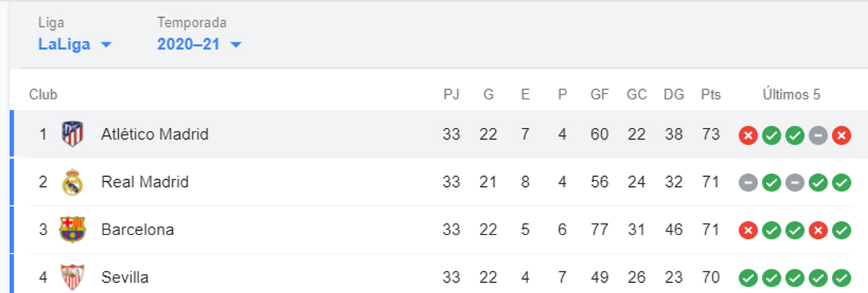Screen dimensions: 868x293
Task: Click the Barcelona club crest
Action: (x=72, y=229)
